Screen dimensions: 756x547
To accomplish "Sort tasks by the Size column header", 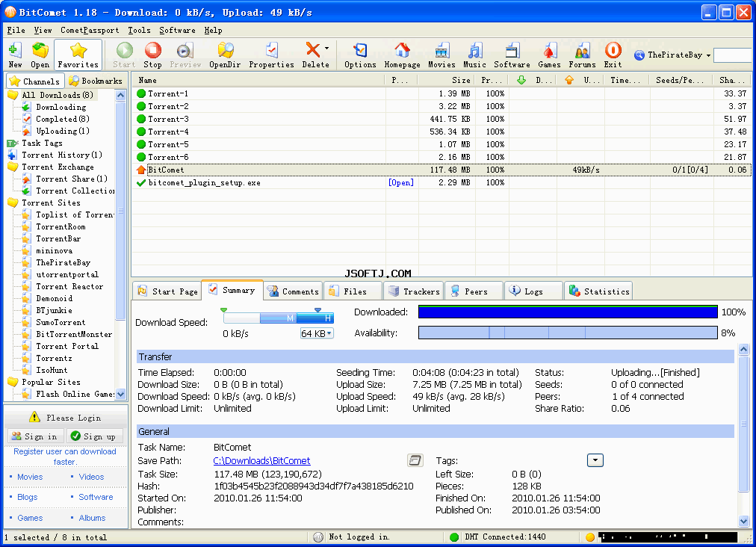I will click(447, 80).
